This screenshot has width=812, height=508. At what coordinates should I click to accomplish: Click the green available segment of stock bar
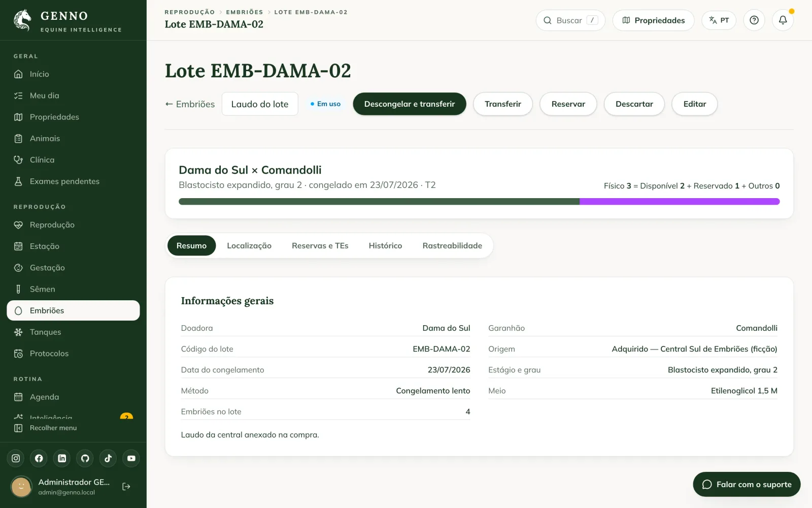(x=379, y=202)
